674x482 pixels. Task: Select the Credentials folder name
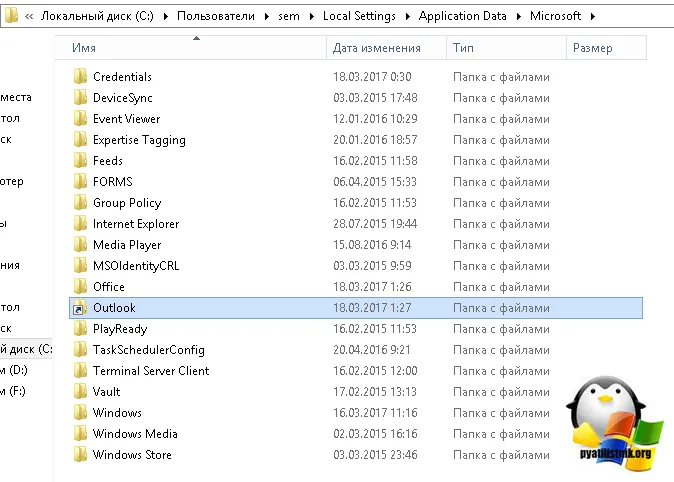click(123, 77)
